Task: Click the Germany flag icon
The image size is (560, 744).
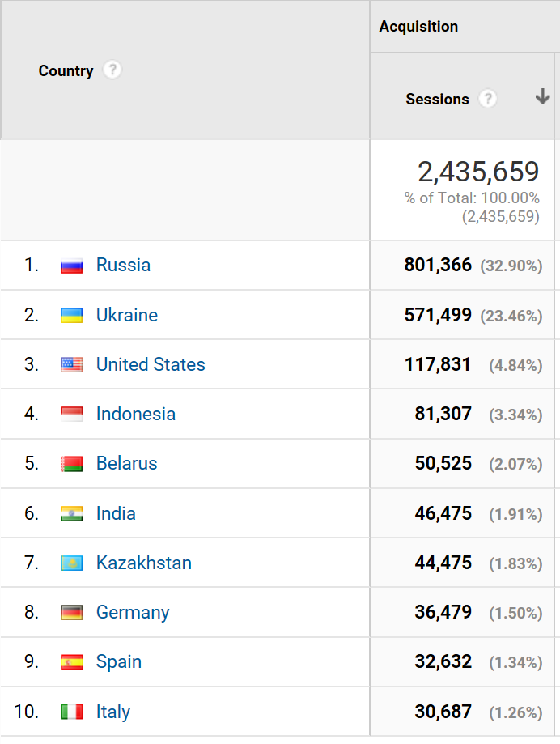Action: click(x=72, y=613)
